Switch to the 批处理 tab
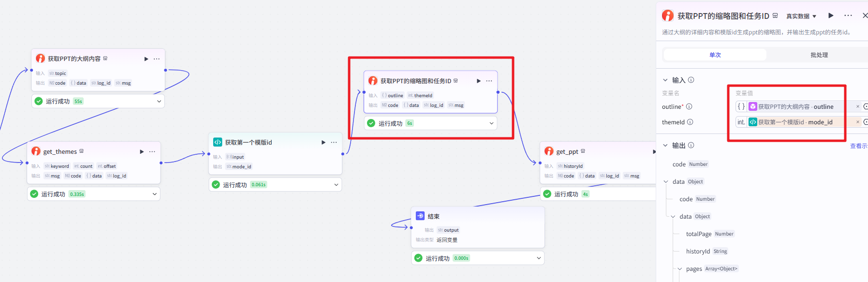Viewport: 868px width, 282px height. (x=819, y=55)
